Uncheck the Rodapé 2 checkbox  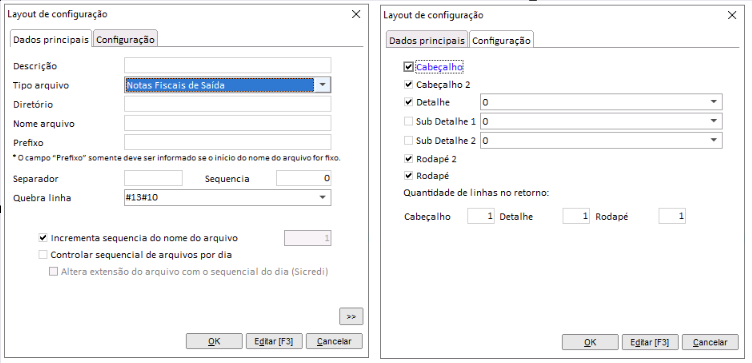[409, 158]
